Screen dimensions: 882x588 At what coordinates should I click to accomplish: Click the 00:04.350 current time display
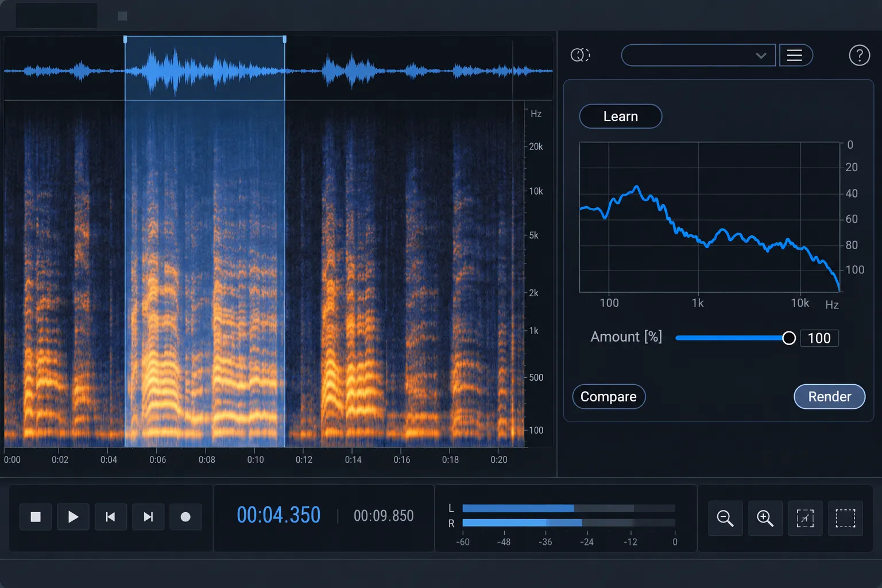click(x=278, y=515)
